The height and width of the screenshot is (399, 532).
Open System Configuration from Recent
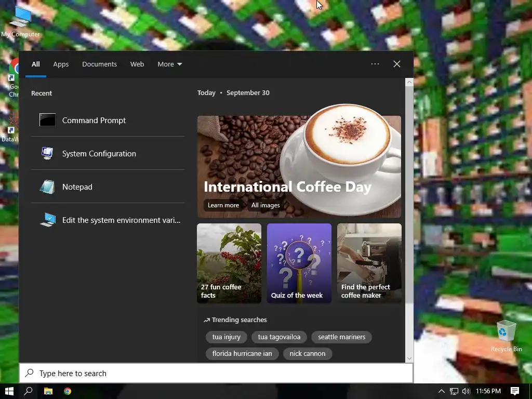[x=108, y=153]
